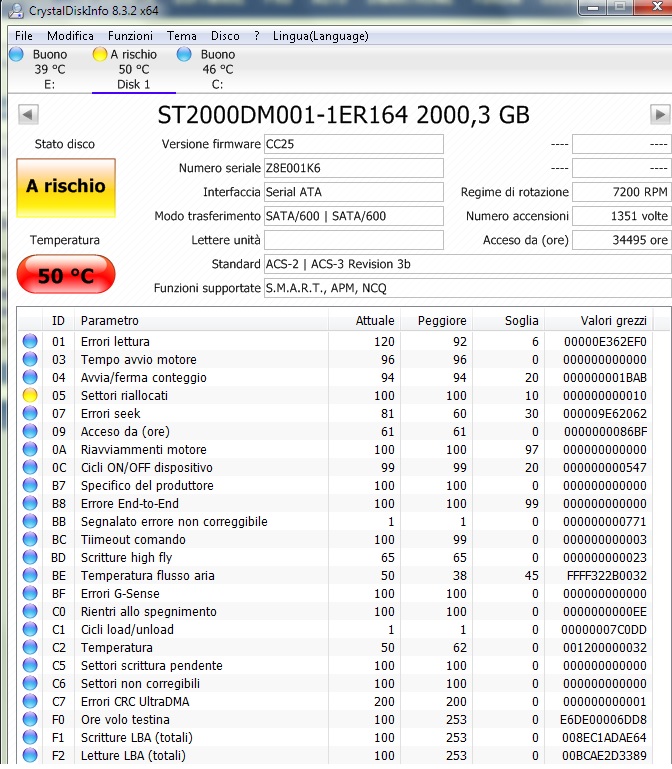This screenshot has height=769, width=672.
Task: Click status orb of Tiimeout comando
Action: [x=30, y=539]
